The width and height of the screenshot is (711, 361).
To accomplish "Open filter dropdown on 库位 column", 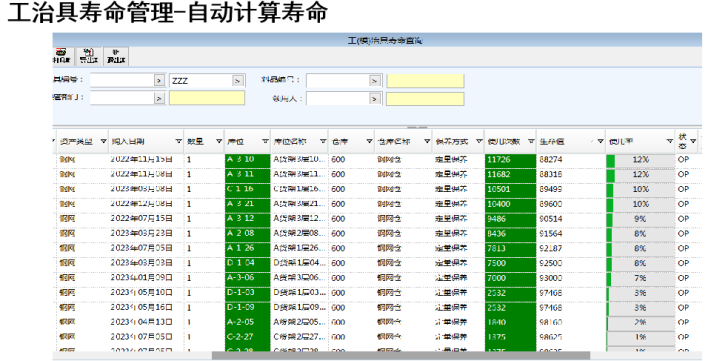I will pyautogui.click(x=266, y=141).
